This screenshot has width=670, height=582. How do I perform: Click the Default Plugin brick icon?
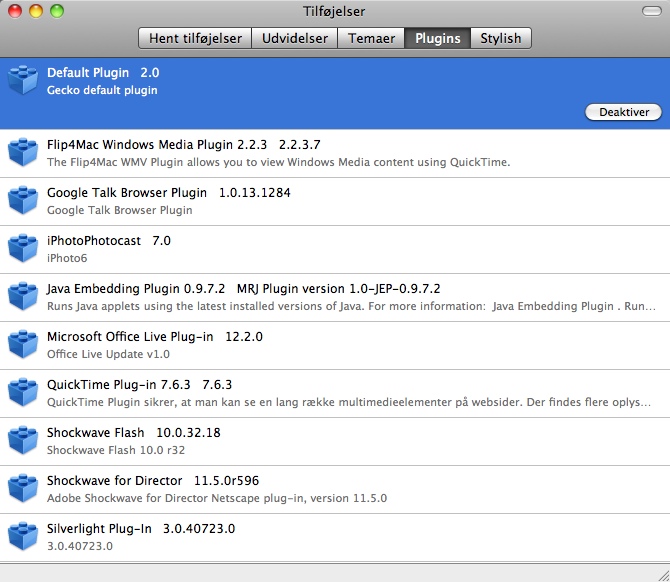pos(23,80)
